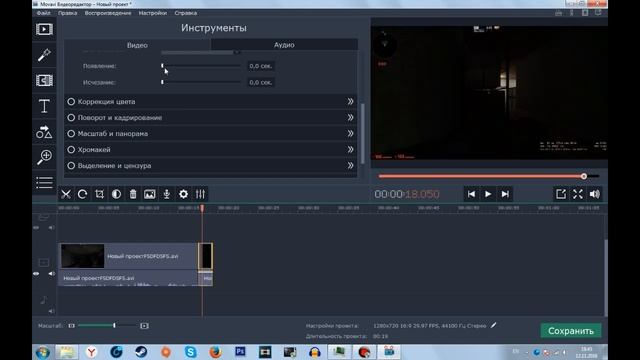Click the Исчезание 0,0 сек. field

[261, 82]
